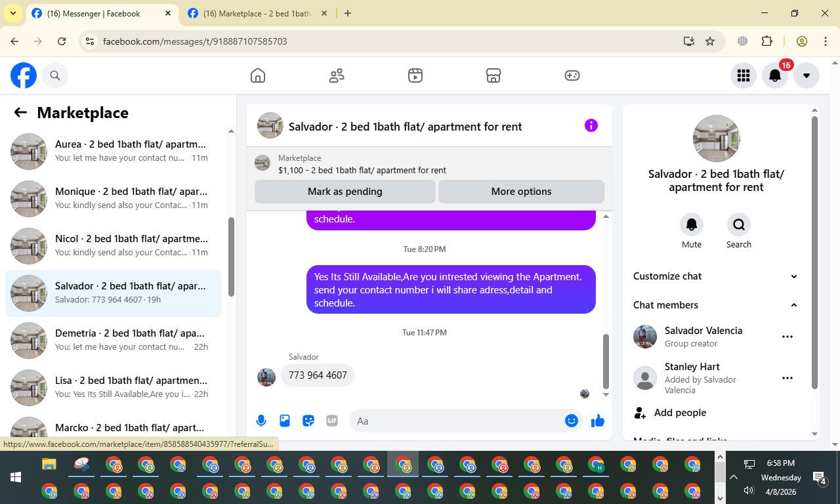The image size is (840, 504).
Task: Open the Windows Start menu
Action: 15,477
